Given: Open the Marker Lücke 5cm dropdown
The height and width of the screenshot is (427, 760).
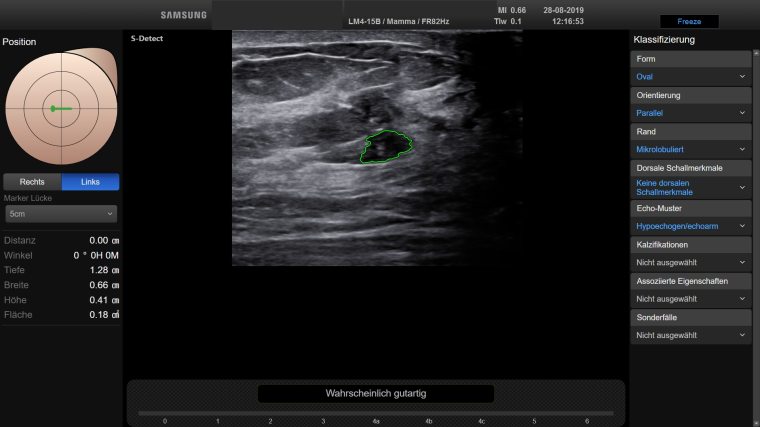Looking at the screenshot, I should point(60,214).
